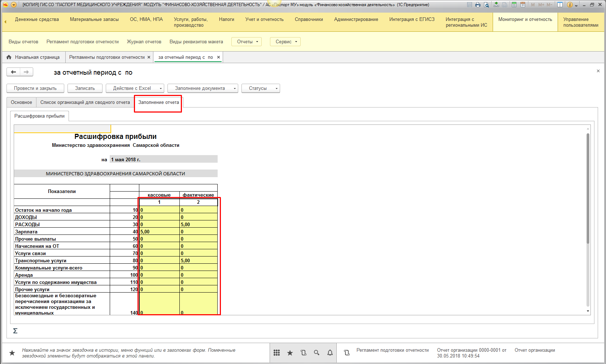Switch to the Основное tab
The width and height of the screenshot is (606, 364).
click(21, 102)
